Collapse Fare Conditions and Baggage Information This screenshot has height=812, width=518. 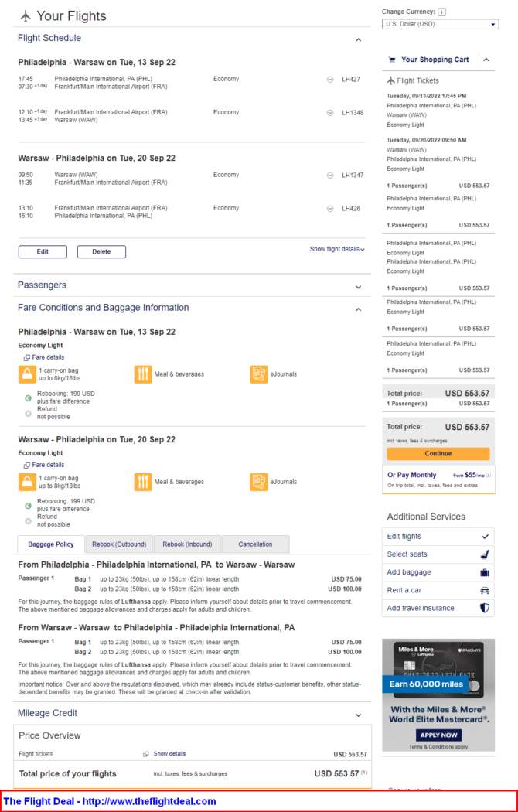(358, 309)
